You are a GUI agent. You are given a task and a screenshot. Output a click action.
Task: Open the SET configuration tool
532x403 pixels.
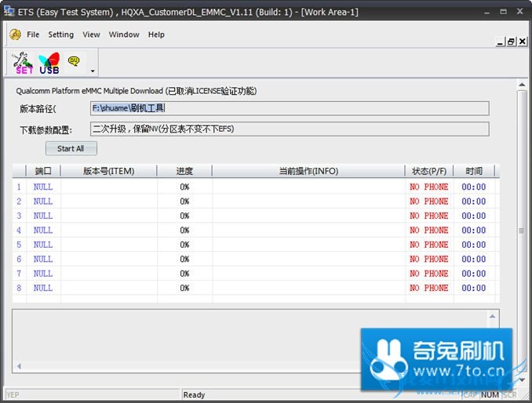click(23, 63)
